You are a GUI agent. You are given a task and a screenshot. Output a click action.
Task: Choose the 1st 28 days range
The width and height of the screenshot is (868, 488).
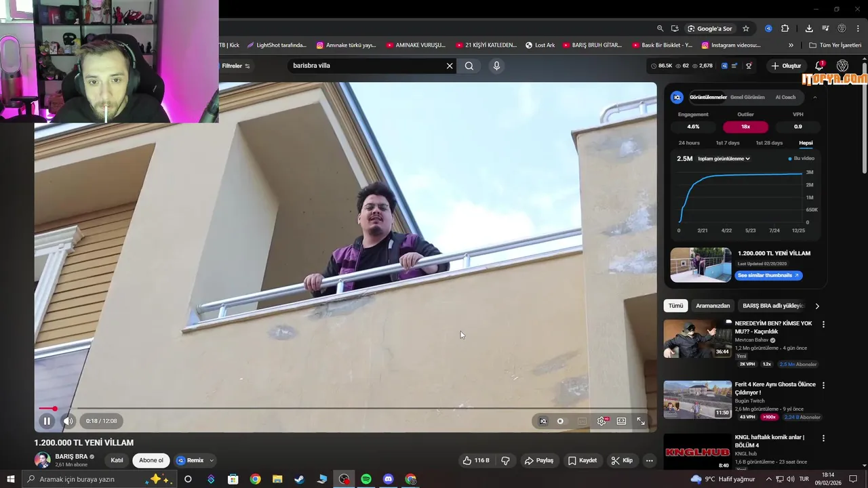click(769, 143)
